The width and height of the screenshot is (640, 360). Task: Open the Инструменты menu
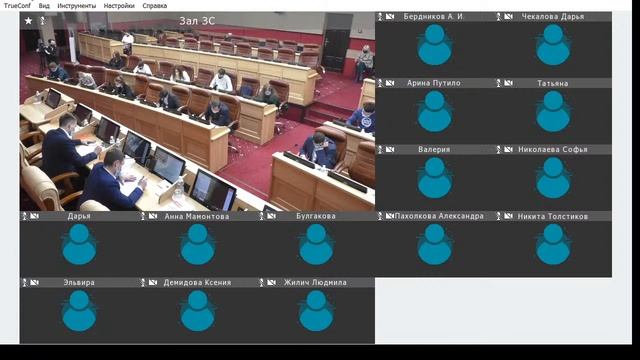[x=77, y=6]
